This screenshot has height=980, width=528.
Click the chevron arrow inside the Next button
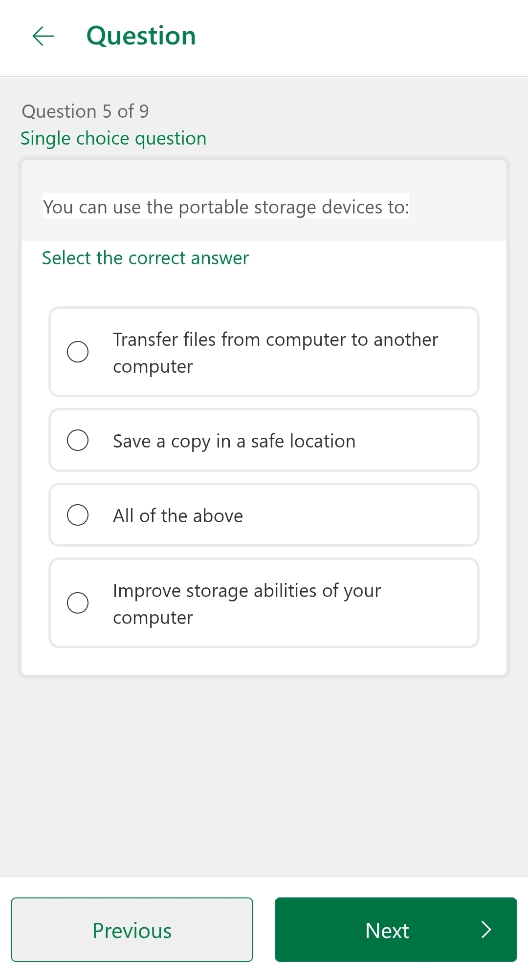(x=485, y=930)
